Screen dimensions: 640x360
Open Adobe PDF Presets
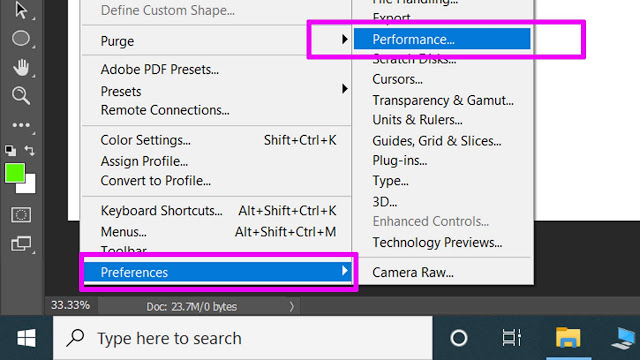(x=160, y=69)
